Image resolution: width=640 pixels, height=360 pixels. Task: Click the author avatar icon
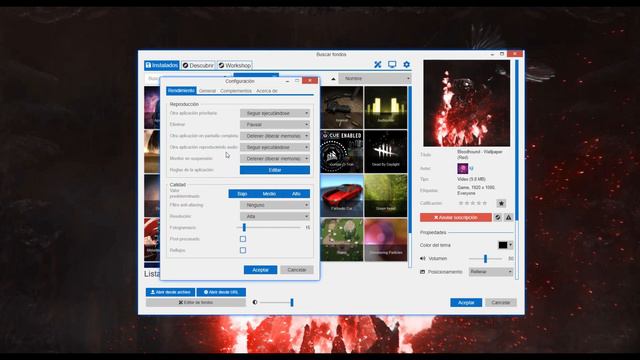[462, 168]
